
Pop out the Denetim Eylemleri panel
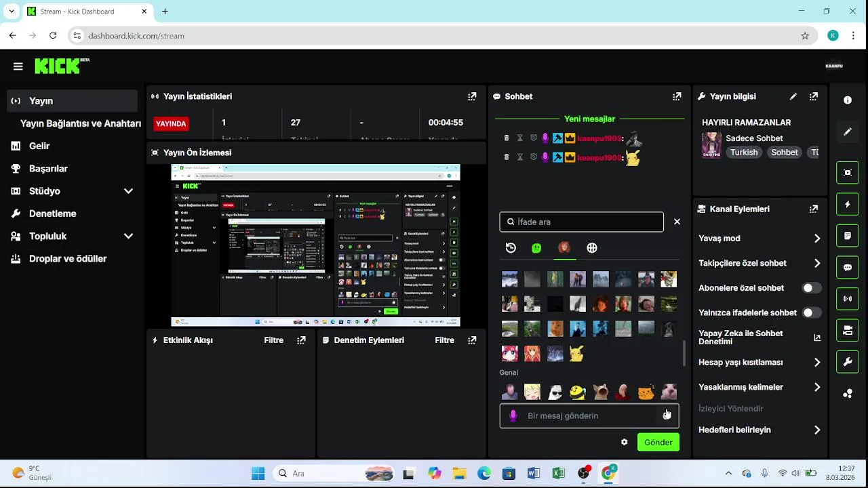coord(472,340)
